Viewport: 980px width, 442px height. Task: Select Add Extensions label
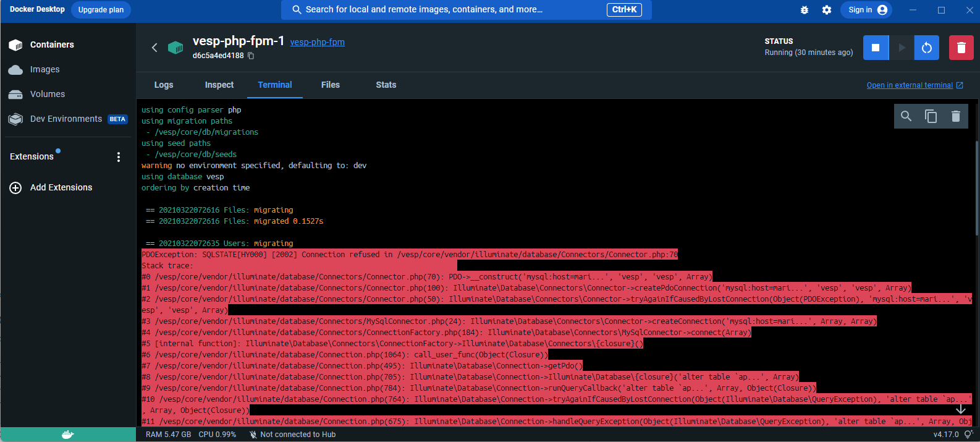pyautogui.click(x=61, y=187)
